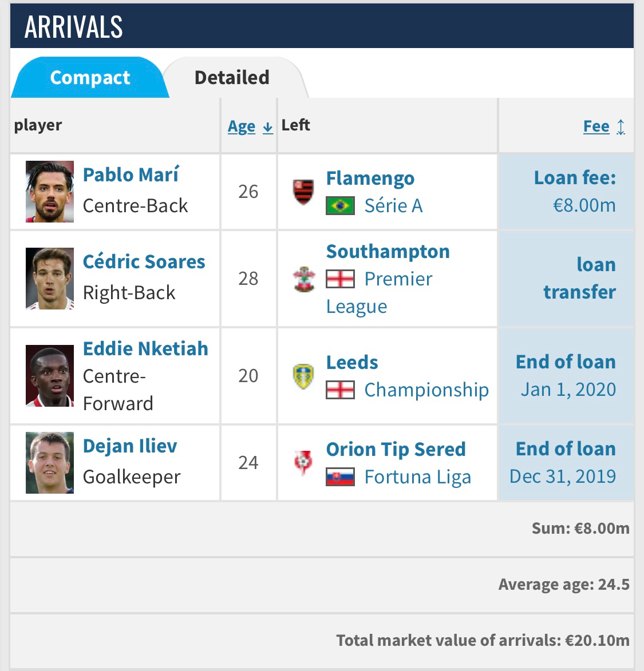Open Cédric Soares player profile link

tap(144, 261)
